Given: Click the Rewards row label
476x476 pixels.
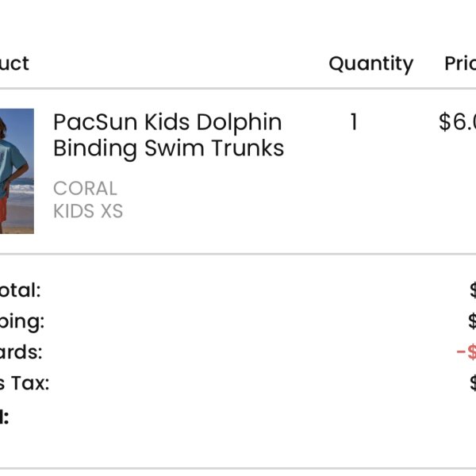Looking at the screenshot, I should coord(21,352).
